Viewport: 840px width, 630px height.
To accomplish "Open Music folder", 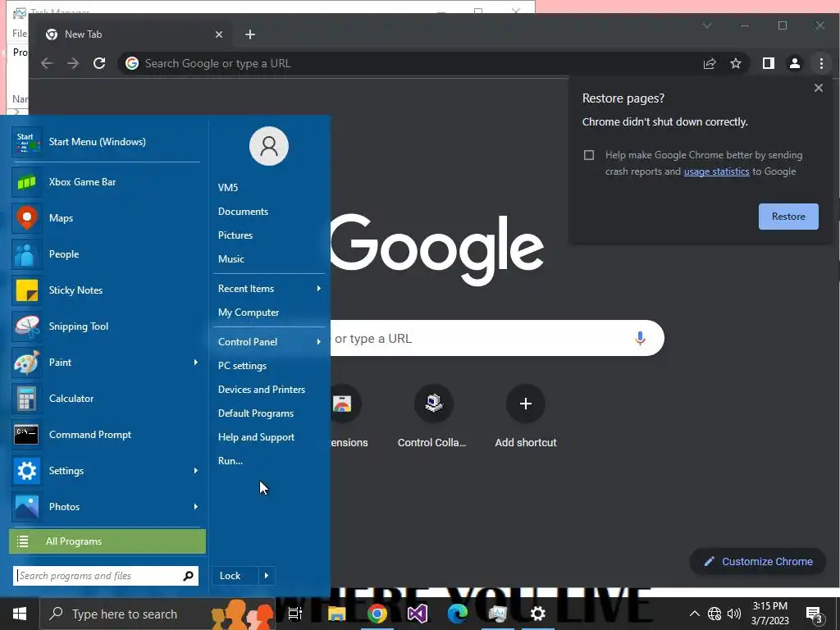I will click(231, 259).
